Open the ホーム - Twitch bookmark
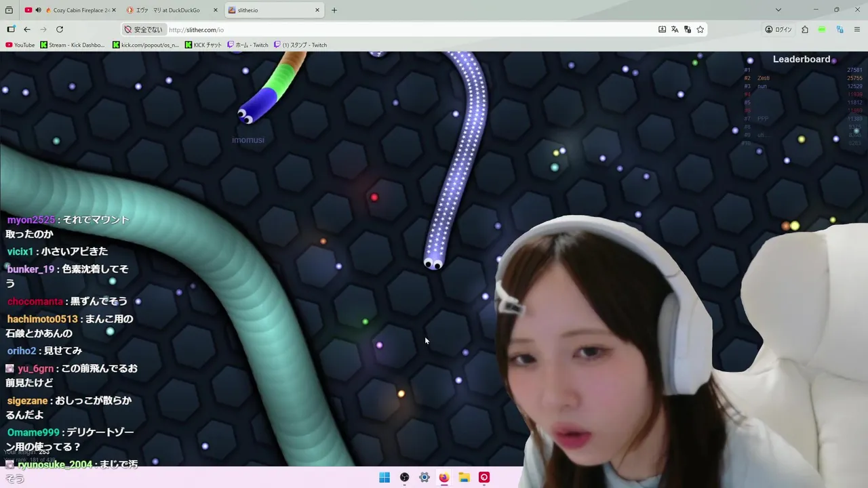This screenshot has width=868, height=488. (248, 45)
